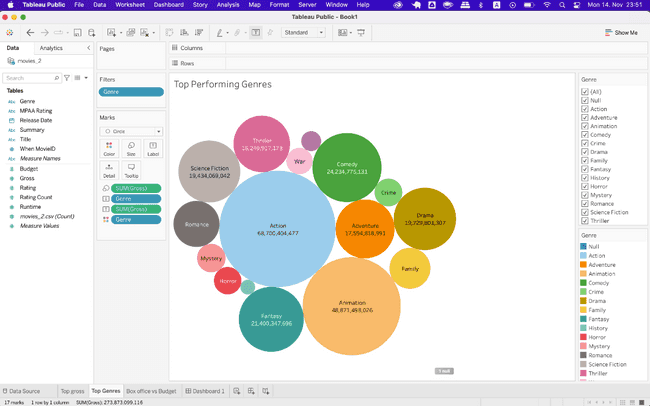
Task: Open the Dashboard 1 tab
Action: [205, 391]
